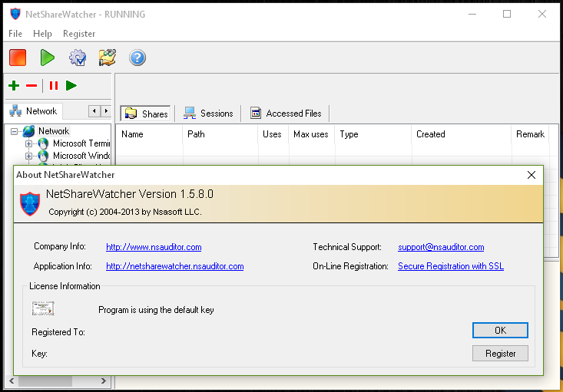The image size is (563, 392).
Task: Select the Microsoft Termi... tree item label
Action: click(81, 143)
